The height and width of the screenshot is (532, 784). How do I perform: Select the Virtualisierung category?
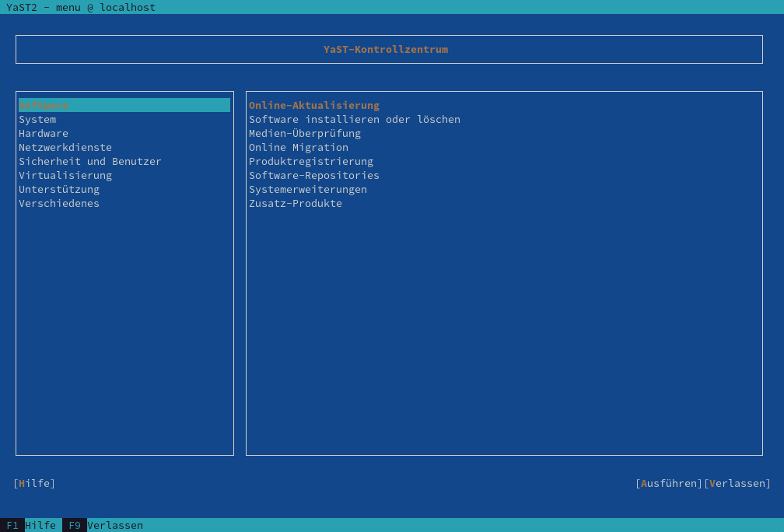click(x=65, y=175)
